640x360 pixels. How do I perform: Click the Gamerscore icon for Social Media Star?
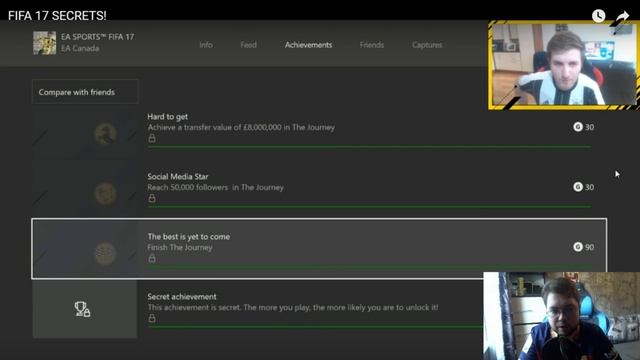[x=578, y=187]
